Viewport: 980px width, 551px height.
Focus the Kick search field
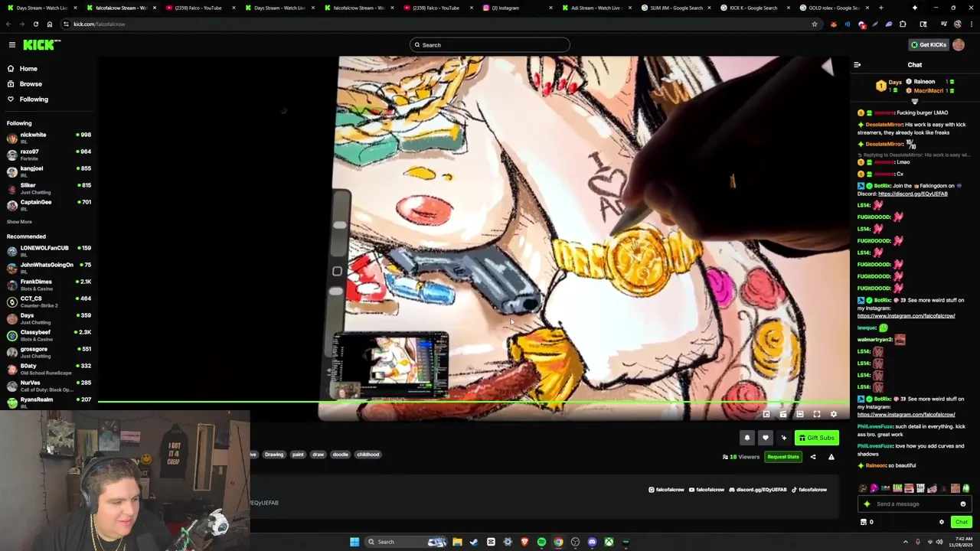[490, 45]
